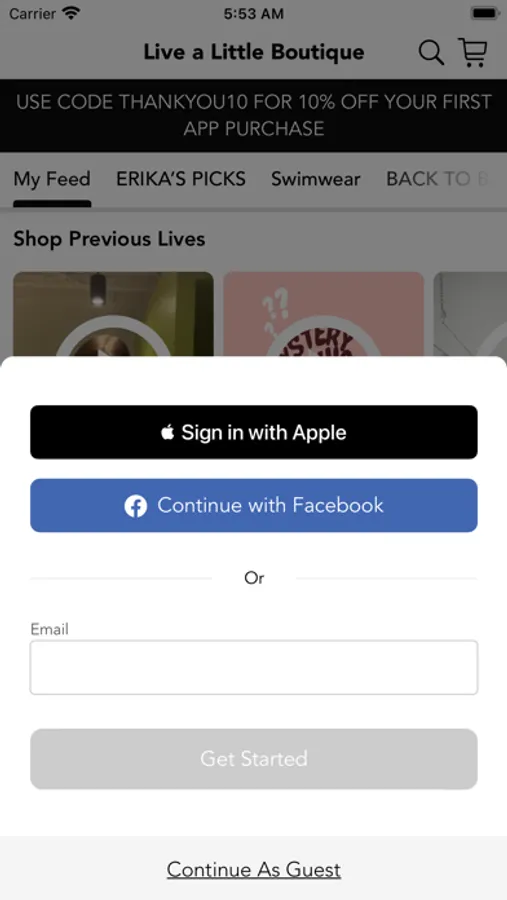Choose Continue As Guest link
Viewport: 507px width, 900px height.
(x=254, y=870)
